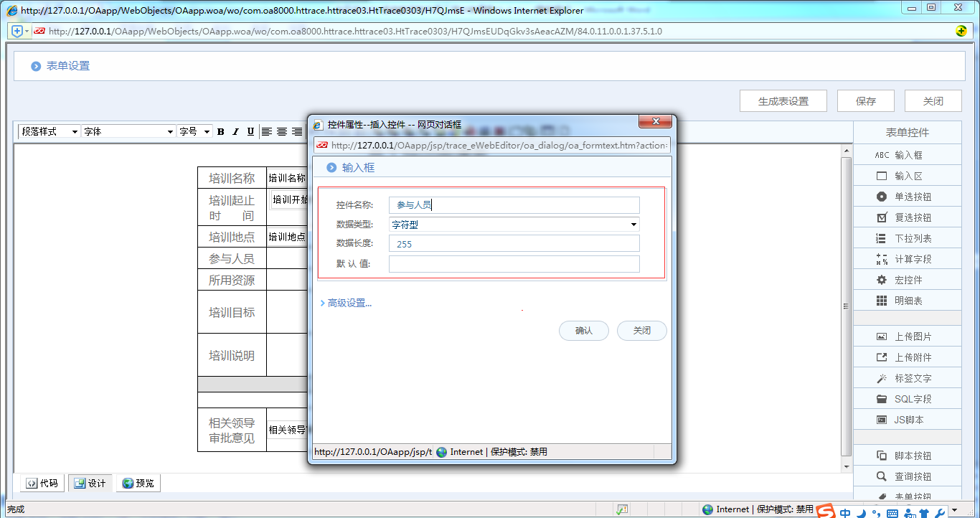Select the 输入框 control from the form controls panel
This screenshot has height=518, width=980.
coord(907,154)
